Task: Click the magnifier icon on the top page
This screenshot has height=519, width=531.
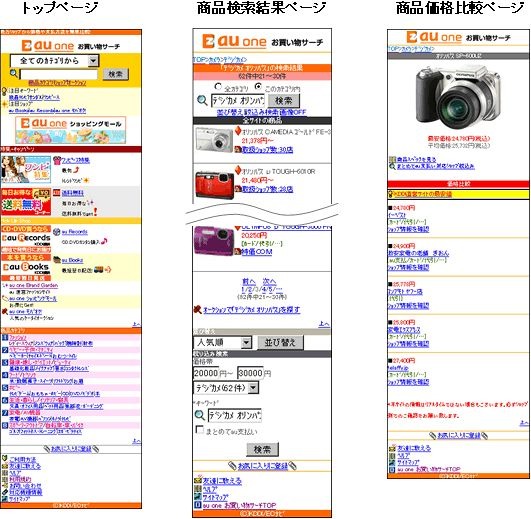Action: [14, 73]
